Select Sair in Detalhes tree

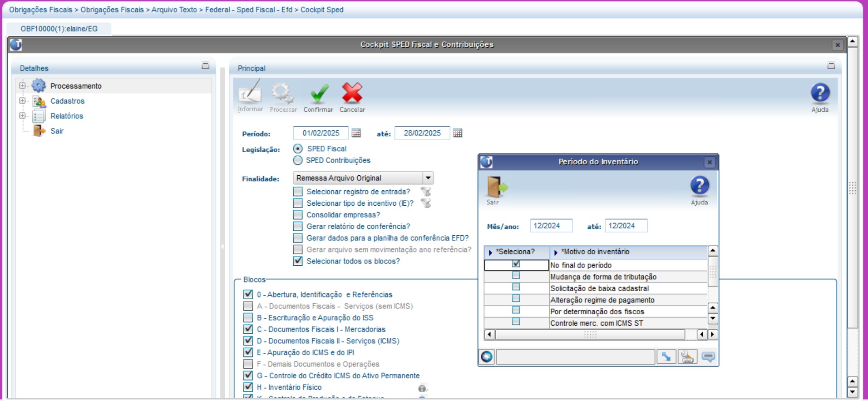(57, 131)
